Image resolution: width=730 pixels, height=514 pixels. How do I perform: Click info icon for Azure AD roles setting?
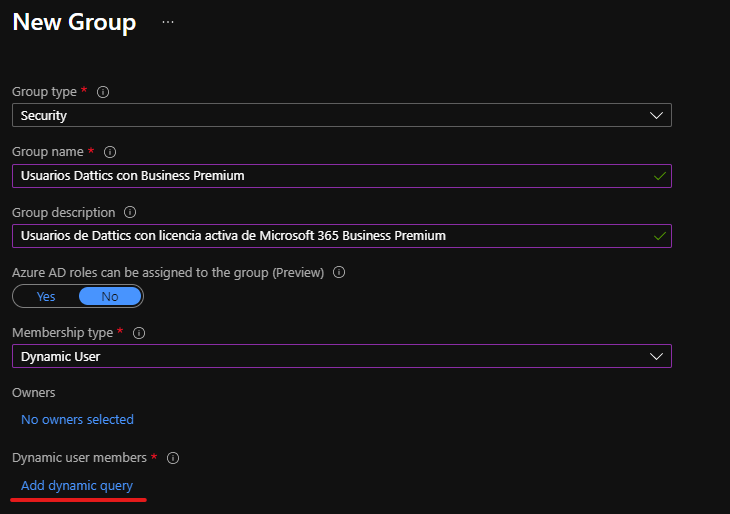pyautogui.click(x=339, y=272)
